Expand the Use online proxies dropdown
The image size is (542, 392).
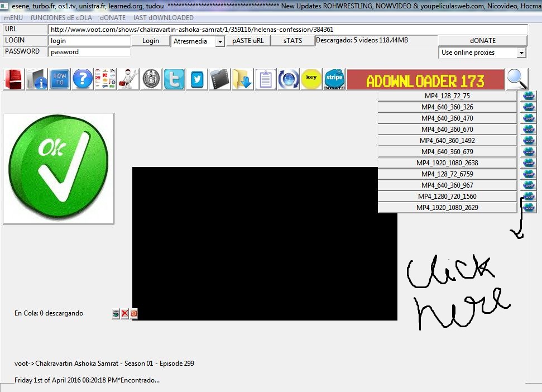click(521, 53)
